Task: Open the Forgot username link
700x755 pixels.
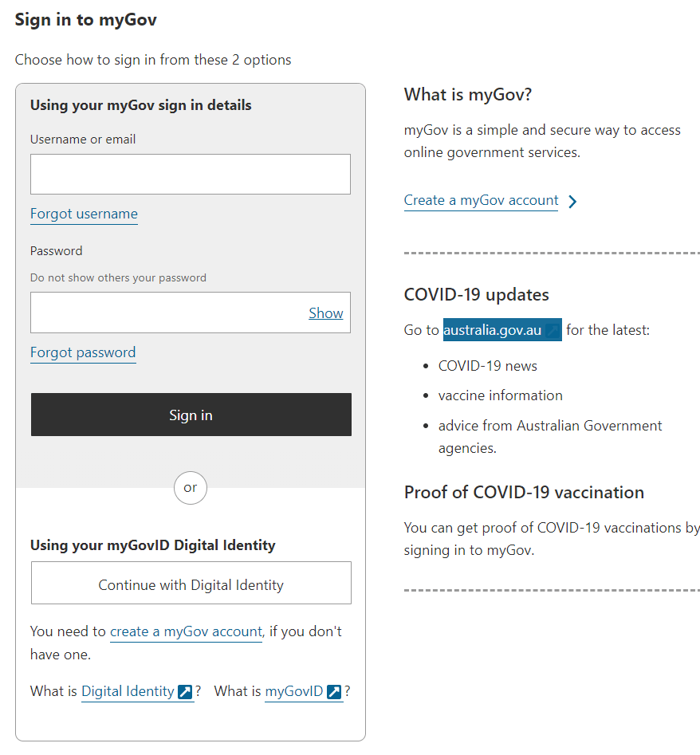Action: pos(84,214)
